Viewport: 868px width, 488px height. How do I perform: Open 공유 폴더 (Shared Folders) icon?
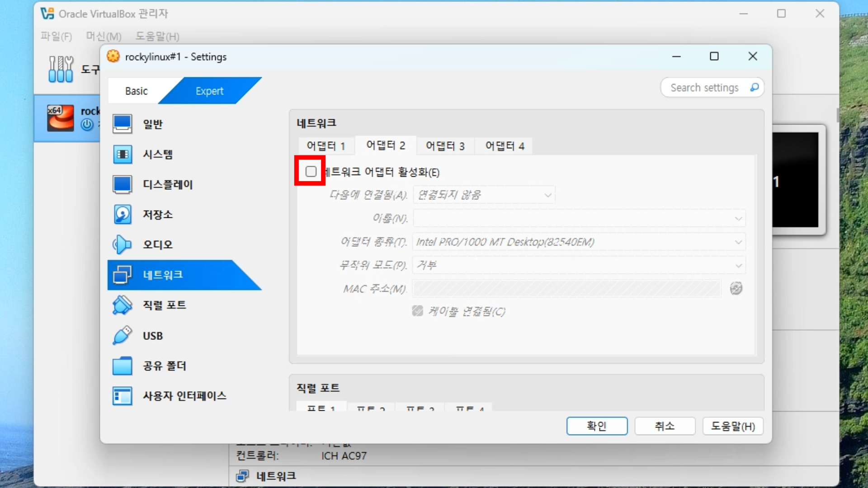click(x=123, y=366)
